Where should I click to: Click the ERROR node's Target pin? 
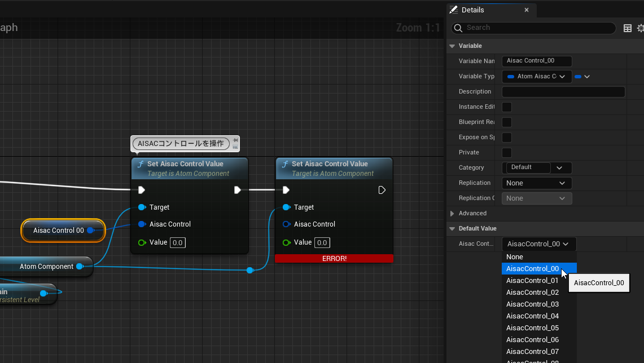[x=286, y=207]
